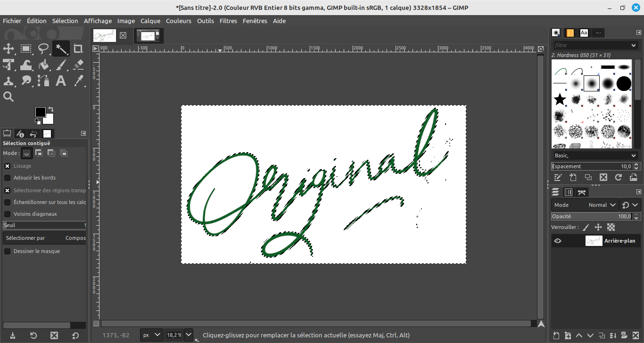The height and width of the screenshot is (343, 644).
Task: Swap foreground and background colors
Action: pos(51,109)
